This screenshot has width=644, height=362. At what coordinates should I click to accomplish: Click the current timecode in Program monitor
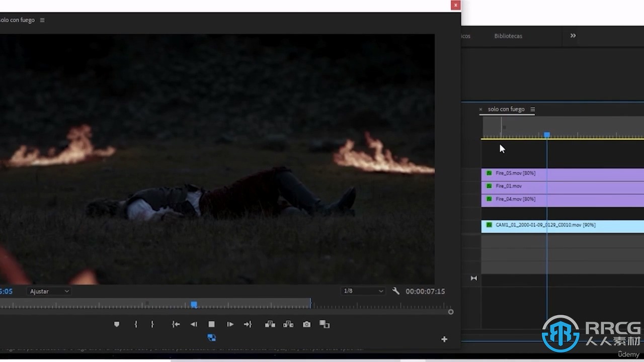(6, 291)
